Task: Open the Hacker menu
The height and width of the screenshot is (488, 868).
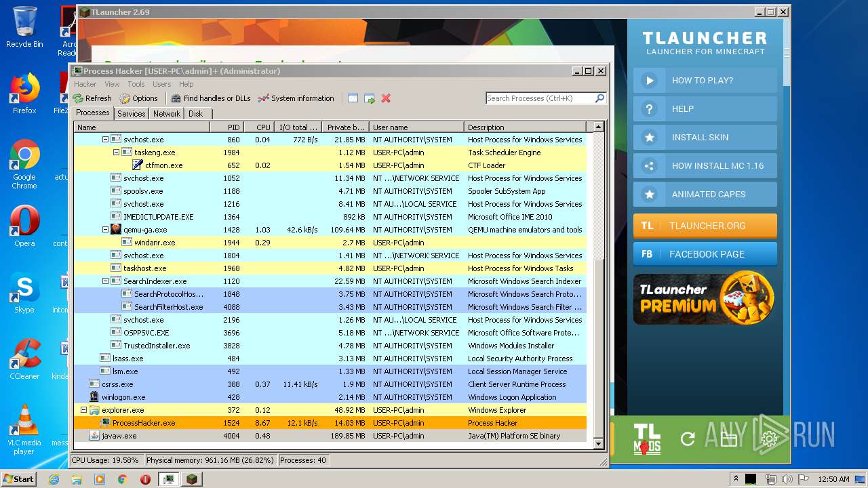Action: click(x=85, y=84)
